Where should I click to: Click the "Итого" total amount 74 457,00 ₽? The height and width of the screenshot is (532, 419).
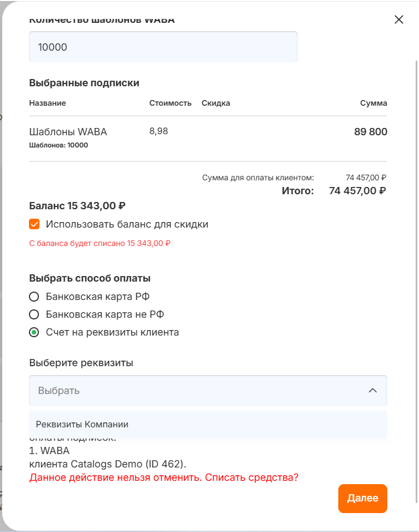357,191
